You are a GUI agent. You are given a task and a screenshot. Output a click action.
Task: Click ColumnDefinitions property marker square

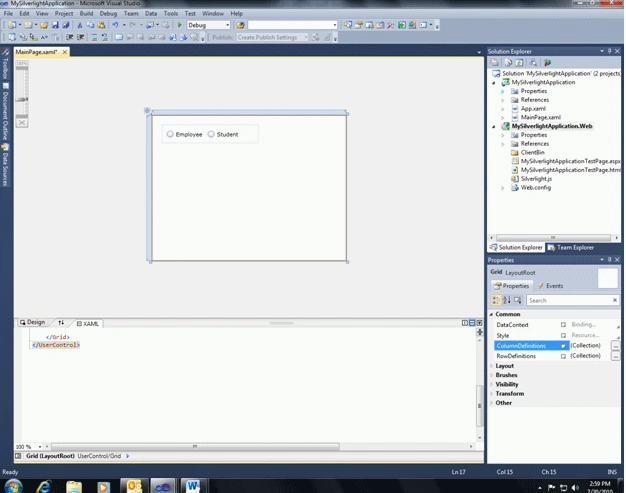pos(563,346)
